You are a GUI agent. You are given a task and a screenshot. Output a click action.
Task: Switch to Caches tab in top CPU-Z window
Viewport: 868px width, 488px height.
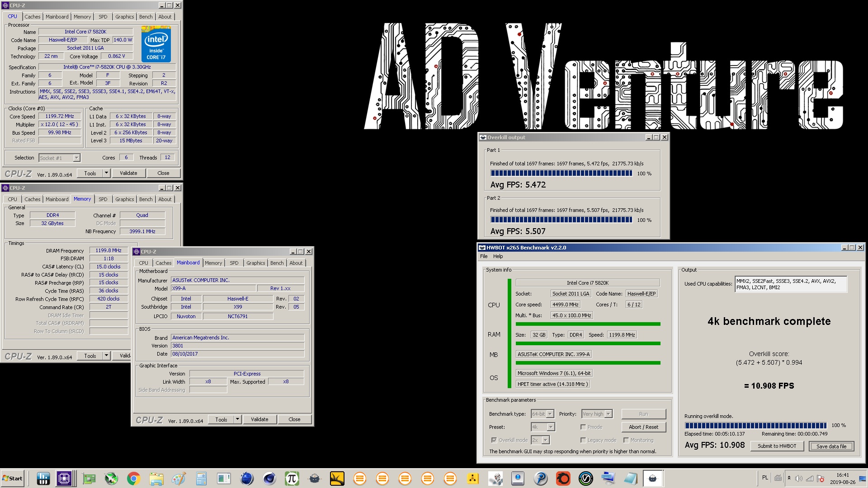[x=33, y=17]
